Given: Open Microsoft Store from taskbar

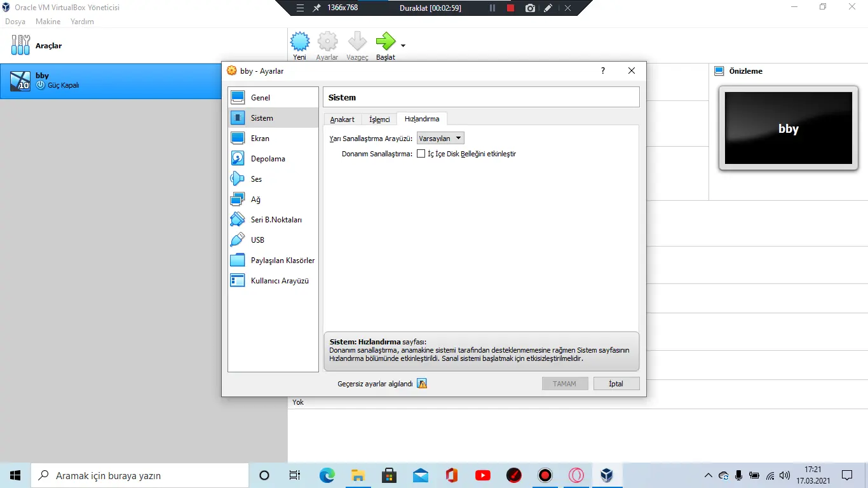Looking at the screenshot, I should (389, 475).
